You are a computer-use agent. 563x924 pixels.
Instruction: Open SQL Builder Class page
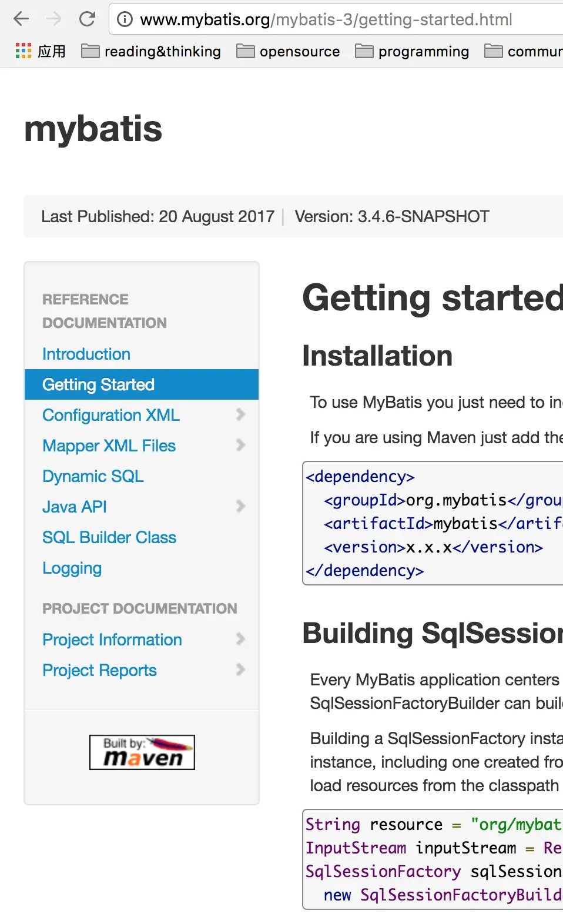[x=109, y=537]
